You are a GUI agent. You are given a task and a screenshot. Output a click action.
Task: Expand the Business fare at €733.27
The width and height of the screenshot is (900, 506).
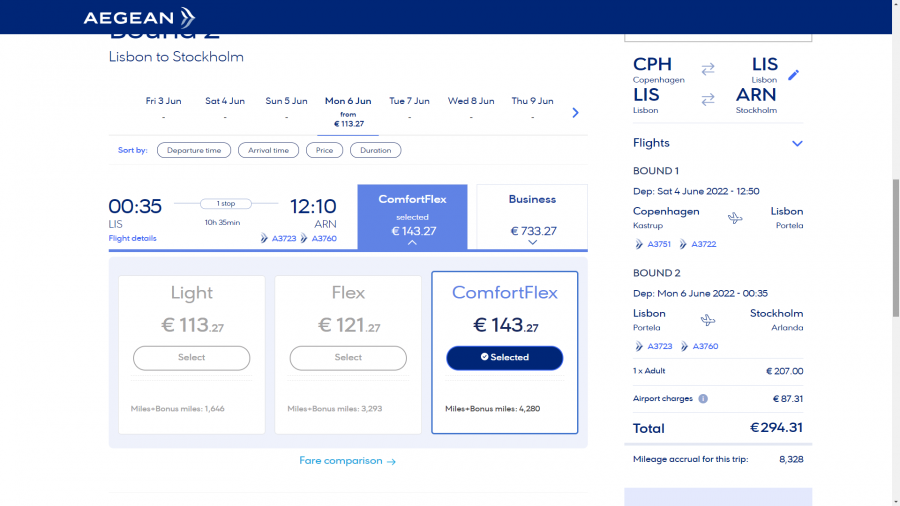(532, 217)
